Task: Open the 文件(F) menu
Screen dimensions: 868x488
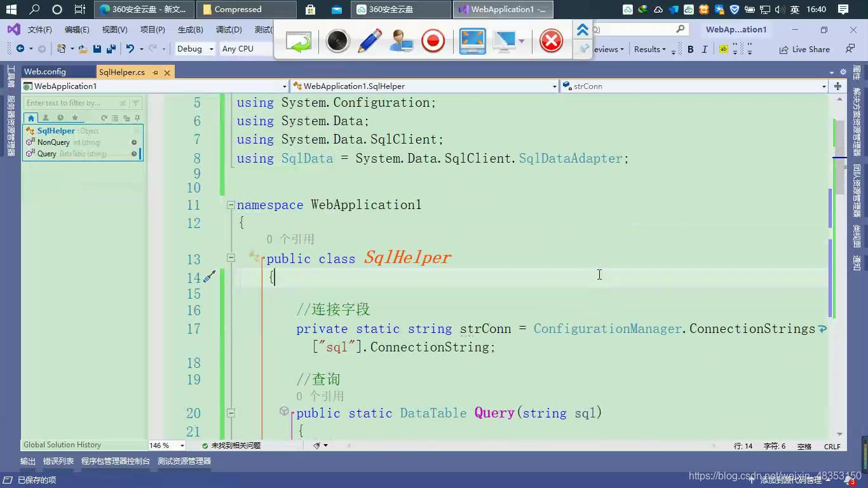Action: tap(39, 30)
